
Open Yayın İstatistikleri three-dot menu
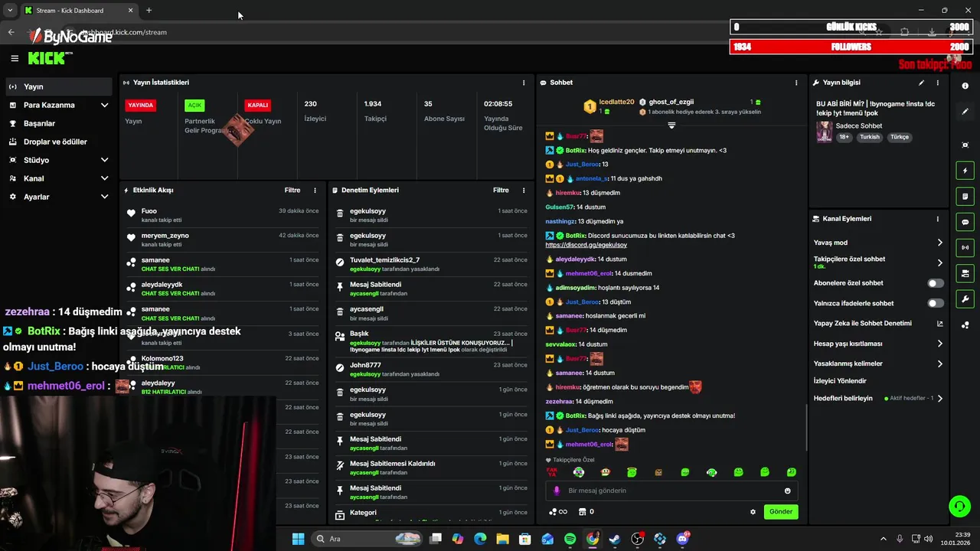(x=524, y=83)
